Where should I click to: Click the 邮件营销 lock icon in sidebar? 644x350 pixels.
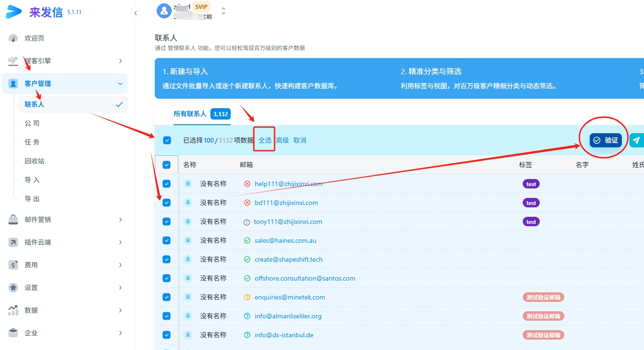click(x=13, y=220)
